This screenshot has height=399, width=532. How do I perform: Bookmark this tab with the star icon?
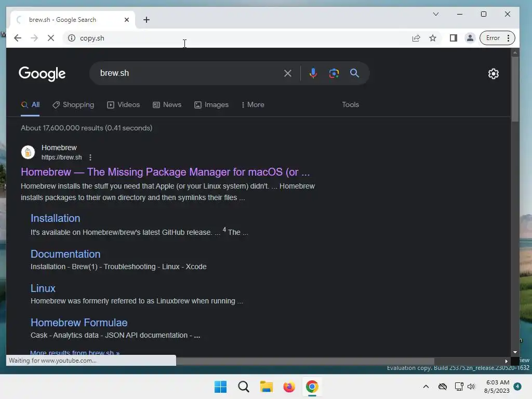(433, 38)
